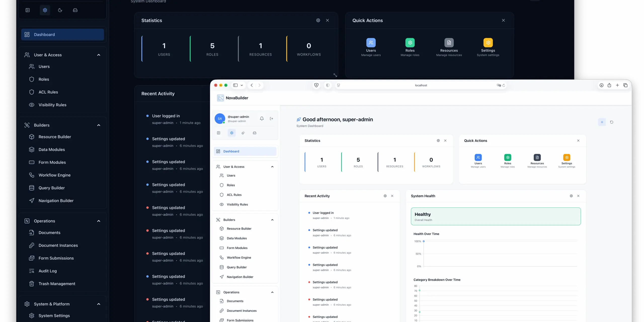Switch theme using the moon icon in NovaBuilder
Screen dimensions: 644x322
pyautogui.click(x=243, y=133)
